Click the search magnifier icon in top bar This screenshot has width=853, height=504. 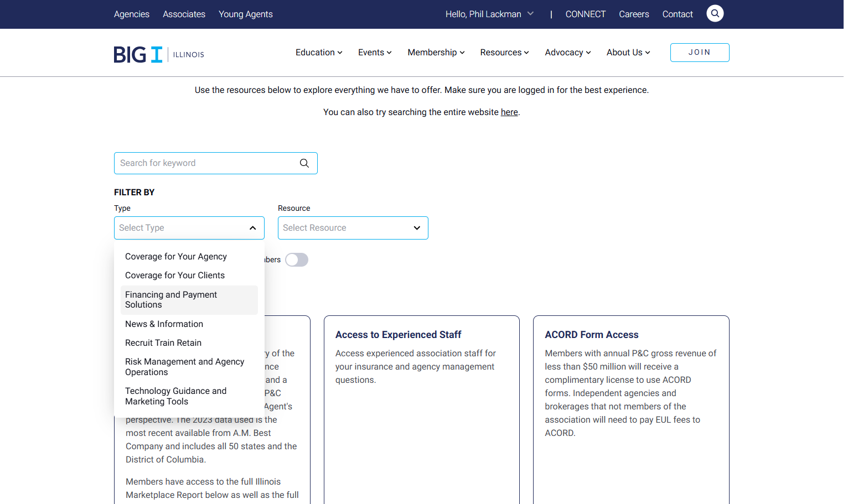[715, 13]
